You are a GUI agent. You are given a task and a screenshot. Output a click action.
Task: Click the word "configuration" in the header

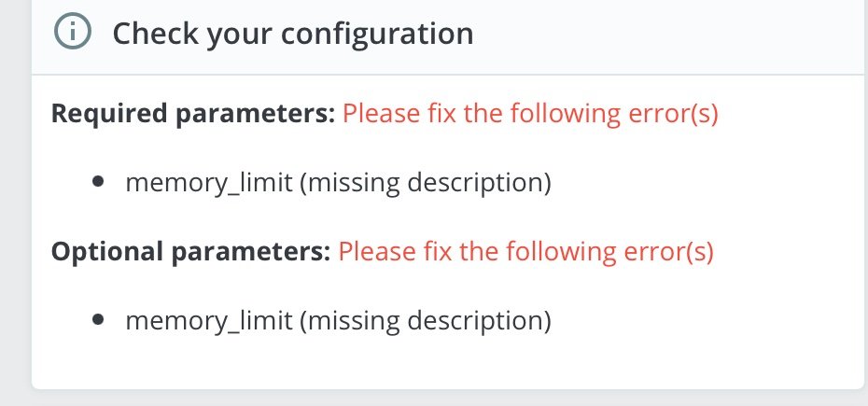377,35
